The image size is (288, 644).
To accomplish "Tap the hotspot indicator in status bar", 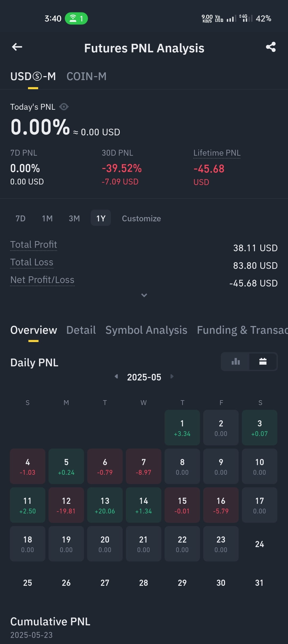I will point(76,18).
